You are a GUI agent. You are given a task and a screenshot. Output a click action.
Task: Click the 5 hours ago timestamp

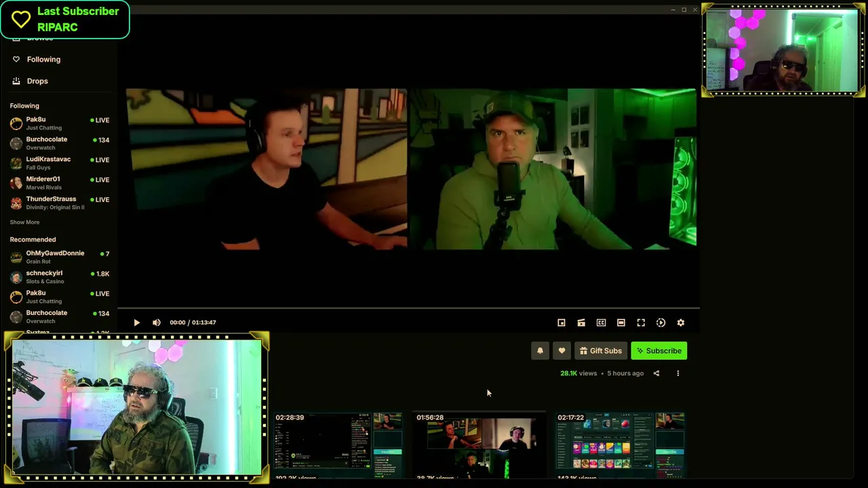[x=625, y=373]
